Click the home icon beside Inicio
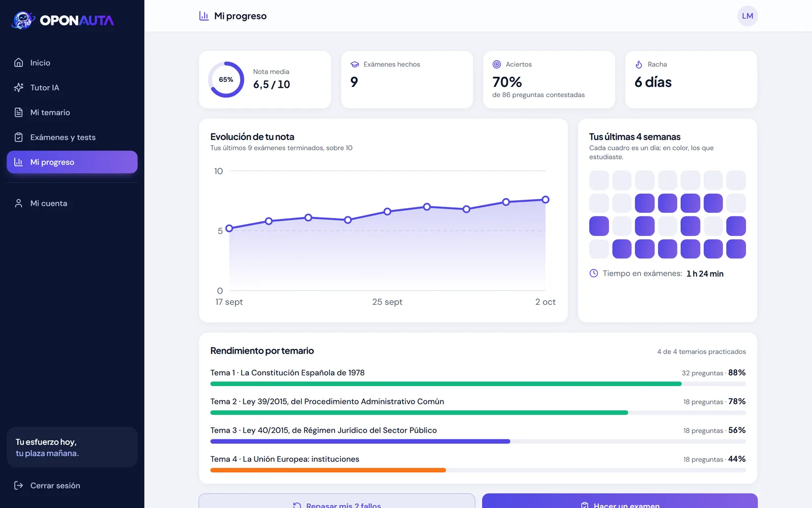This screenshot has width=812, height=508. [x=19, y=62]
